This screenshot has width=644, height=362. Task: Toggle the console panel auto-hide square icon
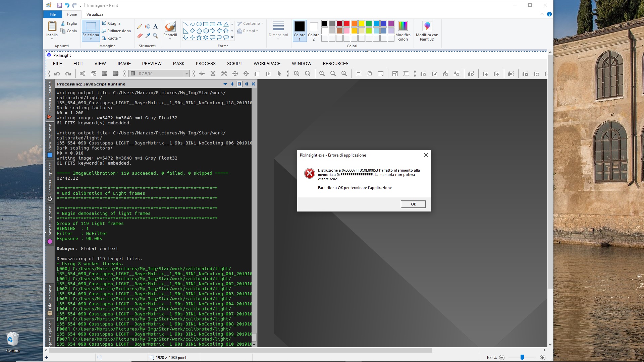[239, 84]
